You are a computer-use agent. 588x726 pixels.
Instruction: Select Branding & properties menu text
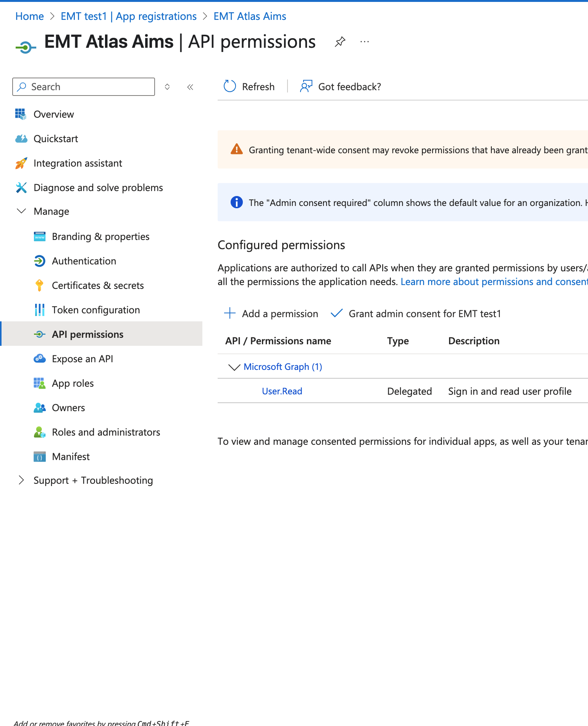point(101,237)
